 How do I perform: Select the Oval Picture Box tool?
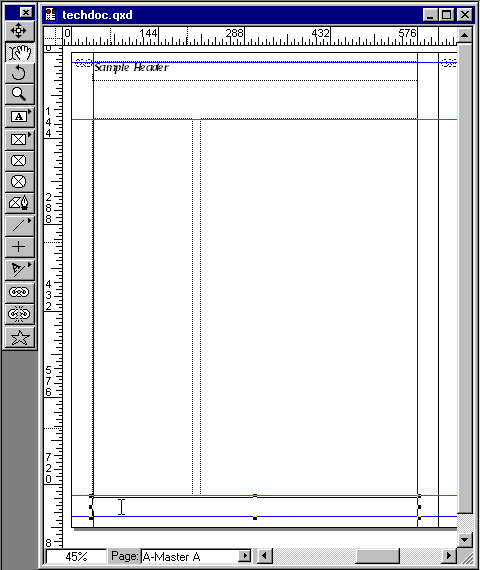[20, 182]
